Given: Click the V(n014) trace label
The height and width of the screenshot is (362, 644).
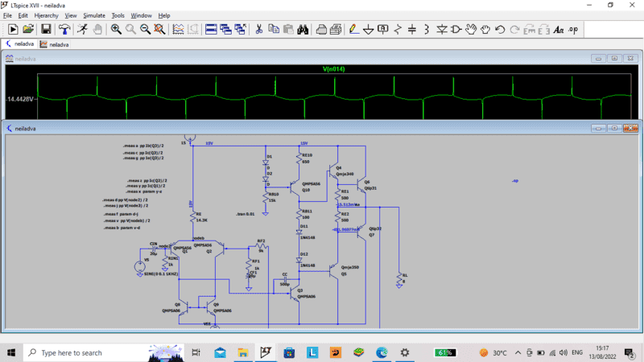Looking at the screenshot, I should (332, 68).
